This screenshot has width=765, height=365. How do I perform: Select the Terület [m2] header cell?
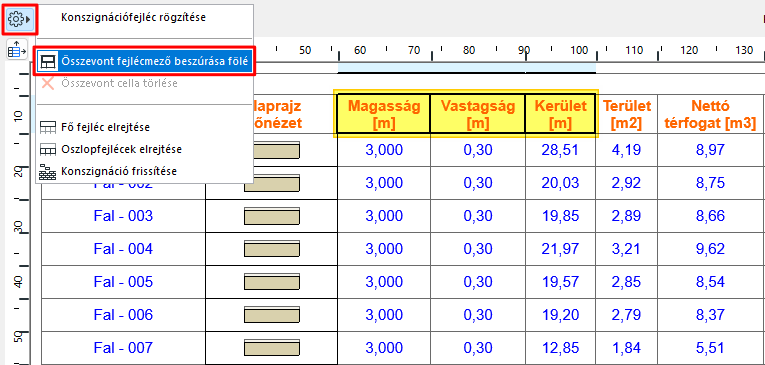point(626,114)
